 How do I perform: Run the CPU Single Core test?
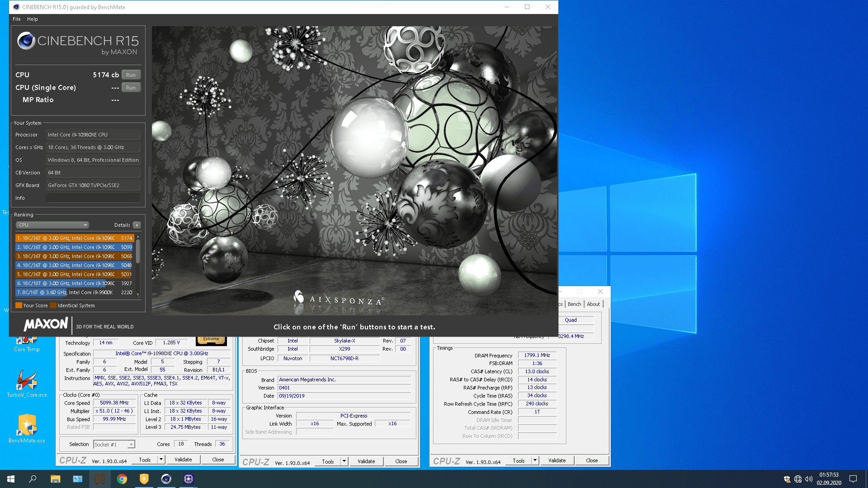click(131, 88)
